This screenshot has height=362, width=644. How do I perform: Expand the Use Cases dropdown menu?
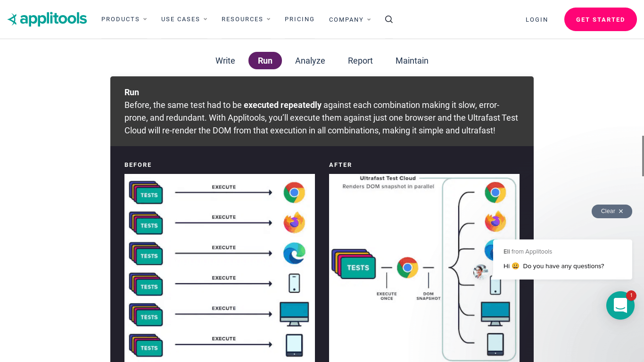click(184, 19)
